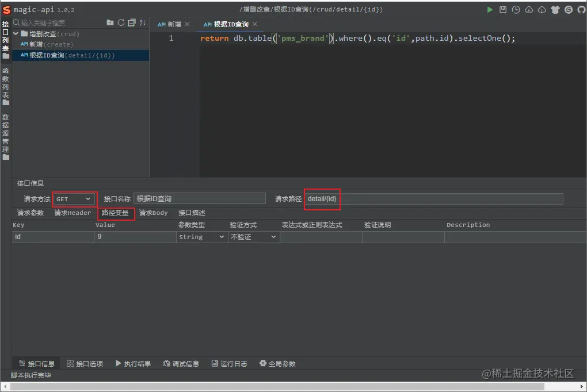Open the 运行日志 bottom tab

tap(230, 364)
